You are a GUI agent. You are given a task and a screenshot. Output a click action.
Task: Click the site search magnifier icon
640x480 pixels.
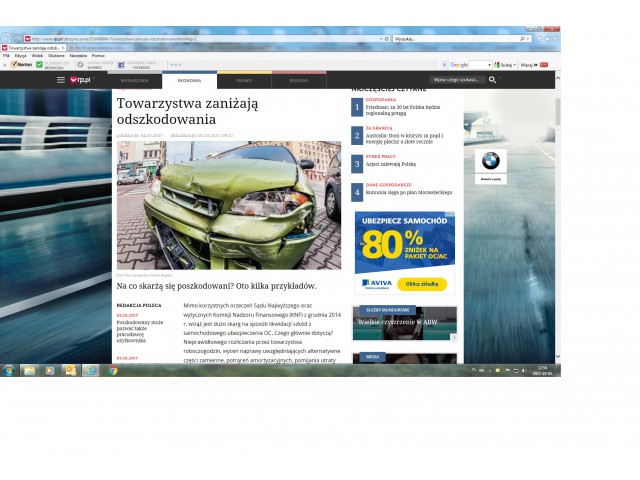point(492,79)
